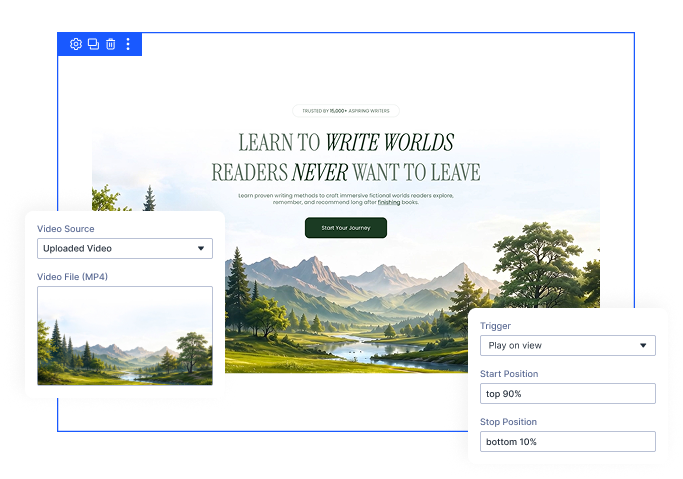Click the Video File MP4 thumbnail

(x=125, y=336)
